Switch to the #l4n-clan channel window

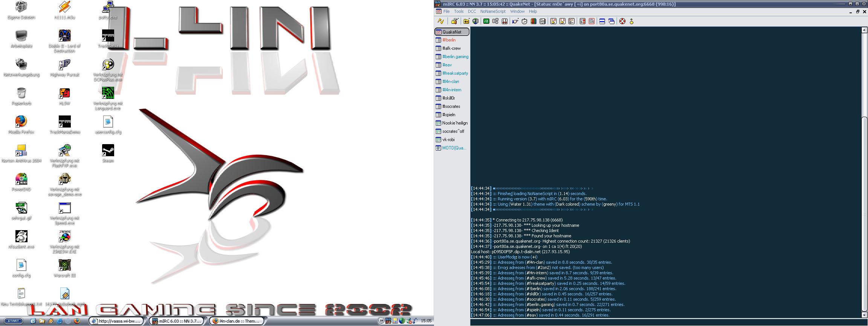pyautogui.click(x=451, y=81)
